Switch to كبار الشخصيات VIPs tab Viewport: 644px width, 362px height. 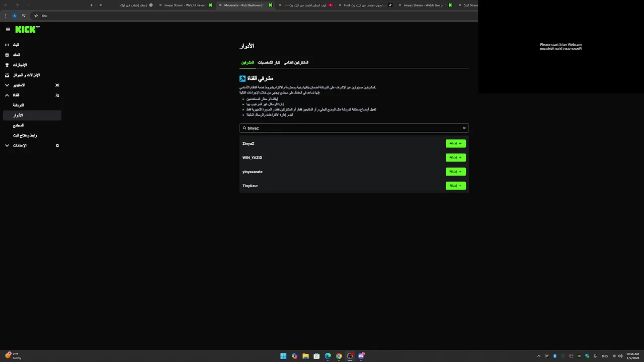[269, 62]
